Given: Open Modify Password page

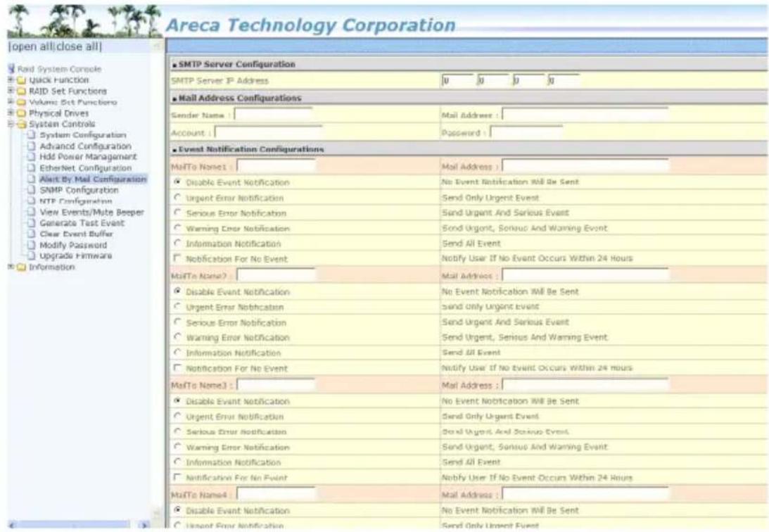Looking at the screenshot, I should pos(73,245).
